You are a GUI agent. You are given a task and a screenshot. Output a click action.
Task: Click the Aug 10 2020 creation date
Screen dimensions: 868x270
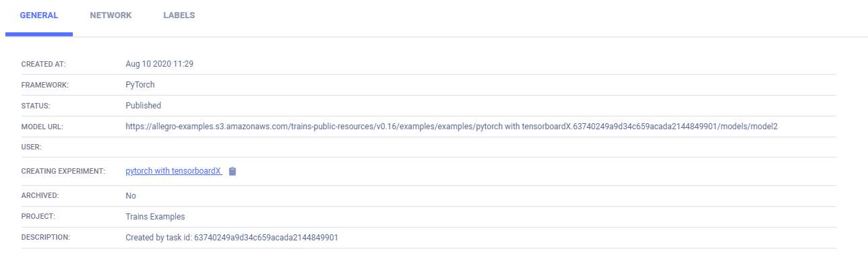(x=160, y=64)
